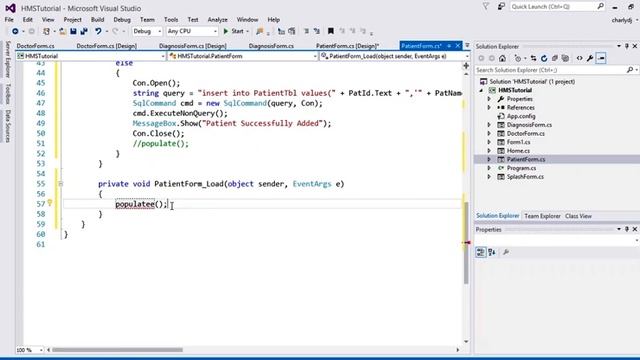
Task: Click the Save All icon
Action: click(84, 31)
